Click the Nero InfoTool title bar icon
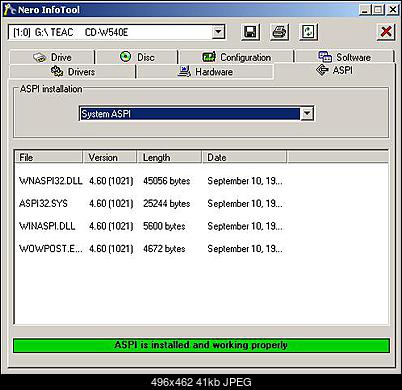The height and width of the screenshot is (390, 402). click(x=9, y=10)
